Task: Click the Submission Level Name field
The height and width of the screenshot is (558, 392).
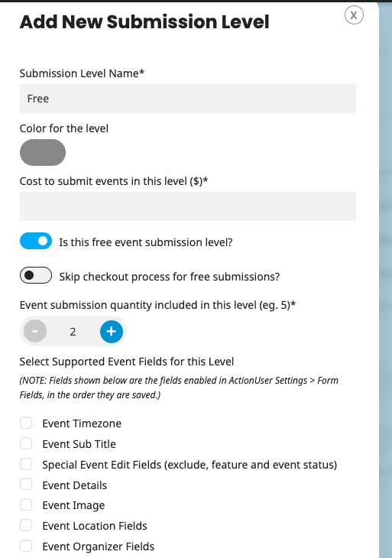Action: point(188,99)
